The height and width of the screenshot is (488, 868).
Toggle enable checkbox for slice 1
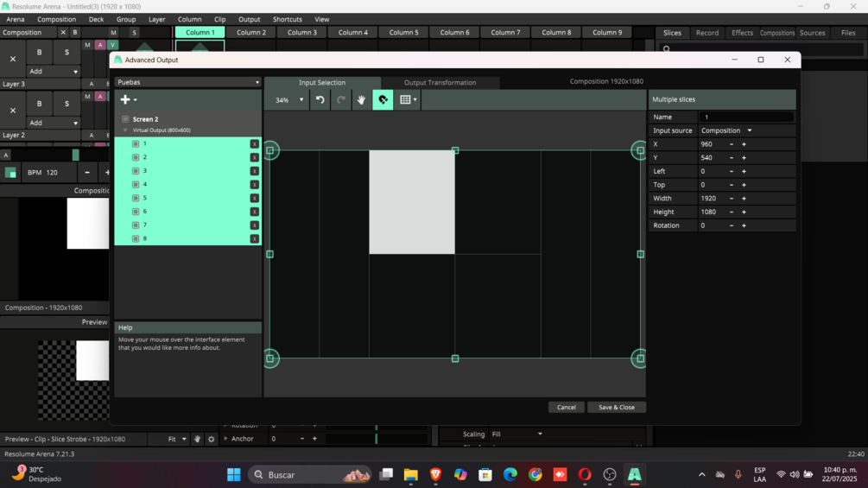(136, 144)
